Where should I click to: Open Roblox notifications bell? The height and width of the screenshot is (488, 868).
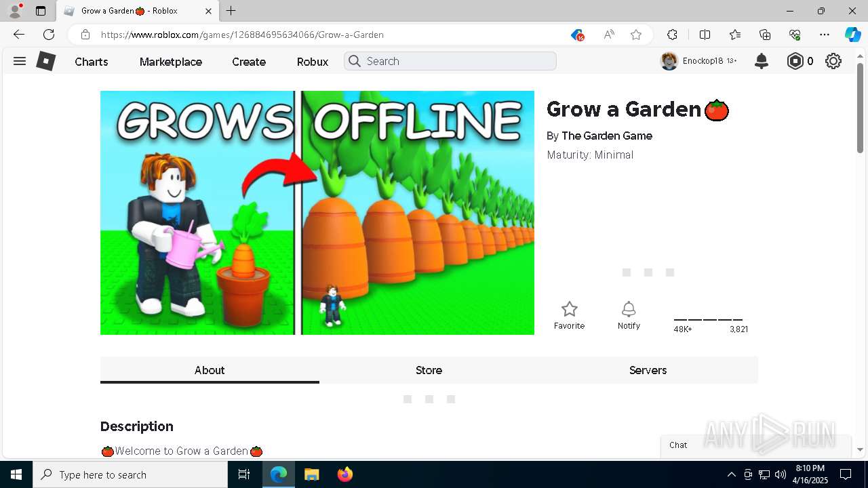click(762, 61)
